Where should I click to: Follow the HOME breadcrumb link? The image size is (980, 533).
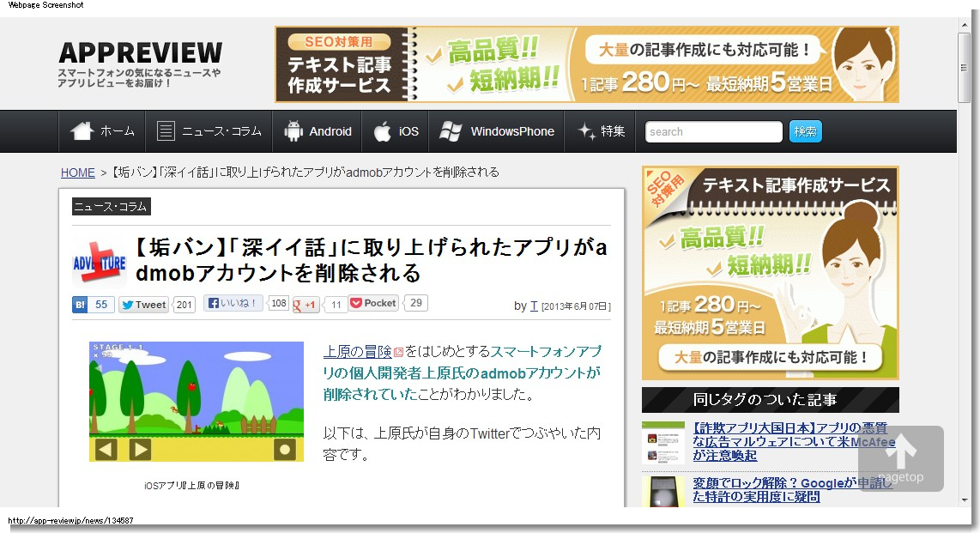[77, 173]
